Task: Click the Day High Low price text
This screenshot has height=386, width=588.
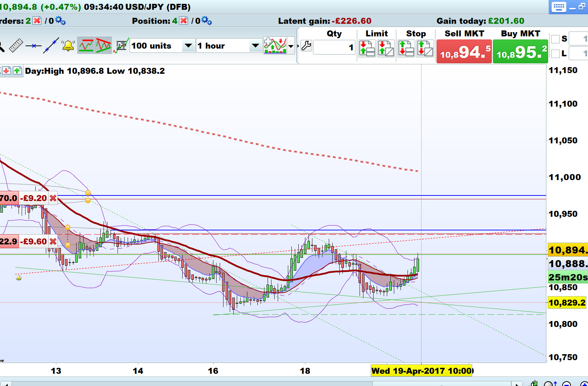Action: click(95, 71)
